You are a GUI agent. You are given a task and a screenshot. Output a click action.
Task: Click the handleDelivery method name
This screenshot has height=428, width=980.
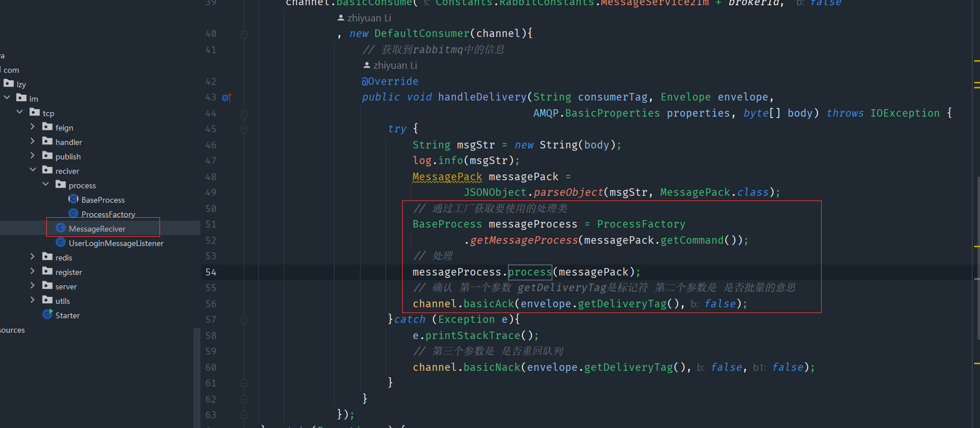coord(482,97)
